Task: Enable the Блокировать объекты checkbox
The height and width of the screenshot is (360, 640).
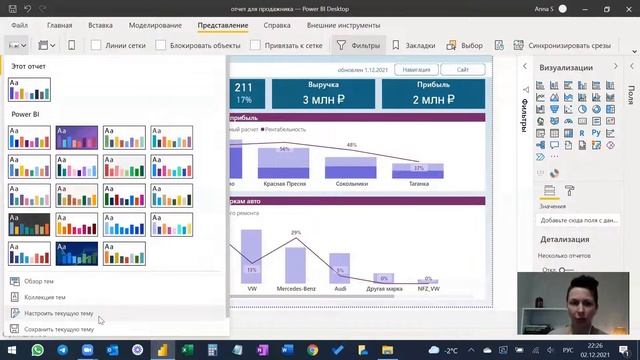Action: point(161,45)
